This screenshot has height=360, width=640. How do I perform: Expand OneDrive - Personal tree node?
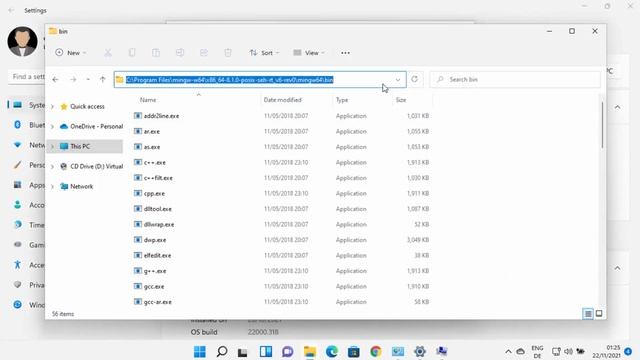(x=52, y=127)
